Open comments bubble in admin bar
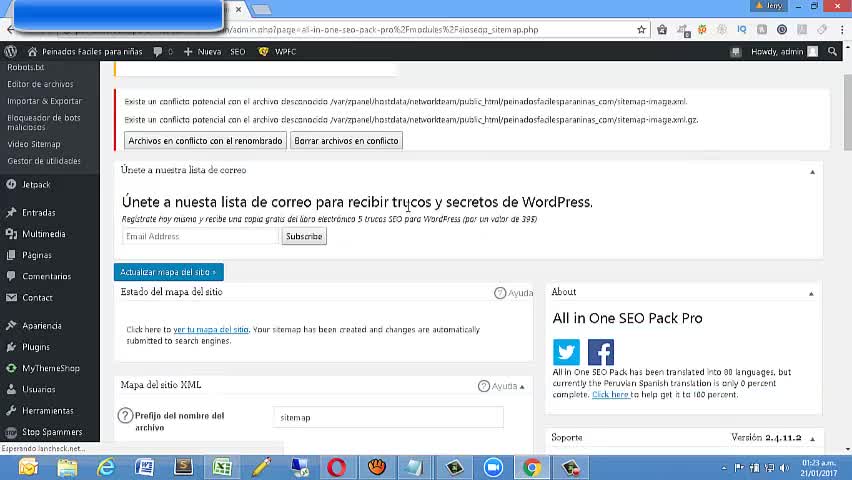This screenshot has width=852, height=480. 163,52
